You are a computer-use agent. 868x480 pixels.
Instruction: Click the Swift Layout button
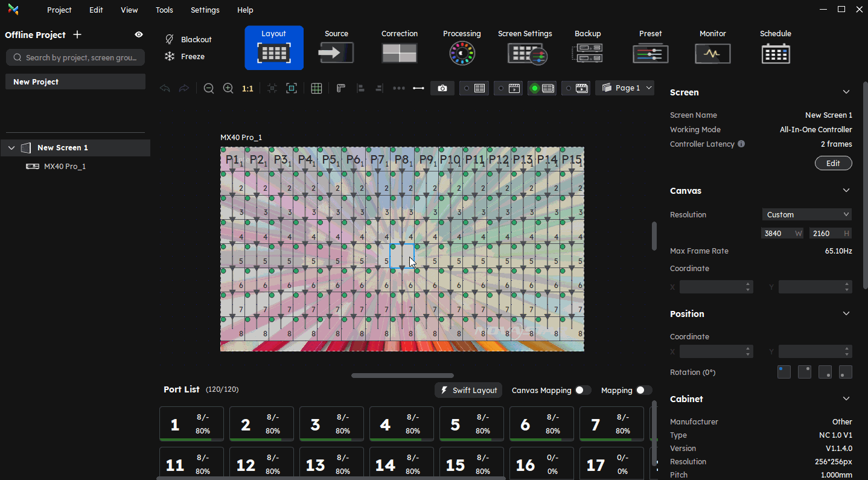(468, 390)
